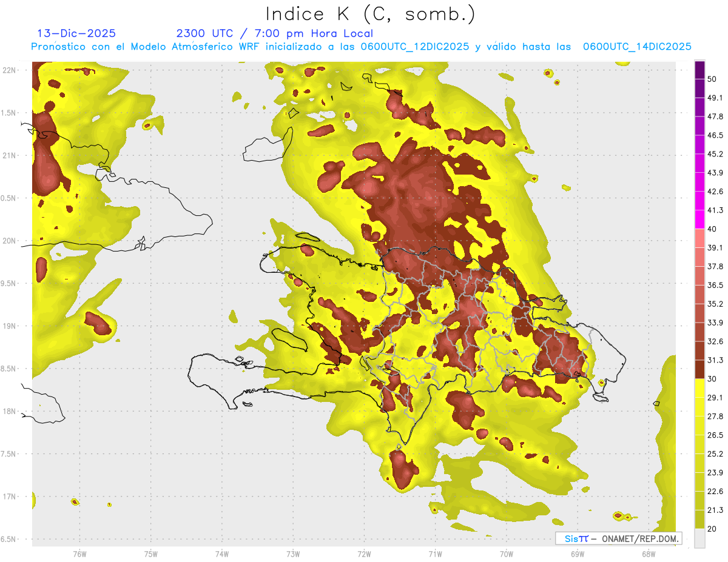
Task: Click the "17N" latitude axis label
Action: click(10, 497)
